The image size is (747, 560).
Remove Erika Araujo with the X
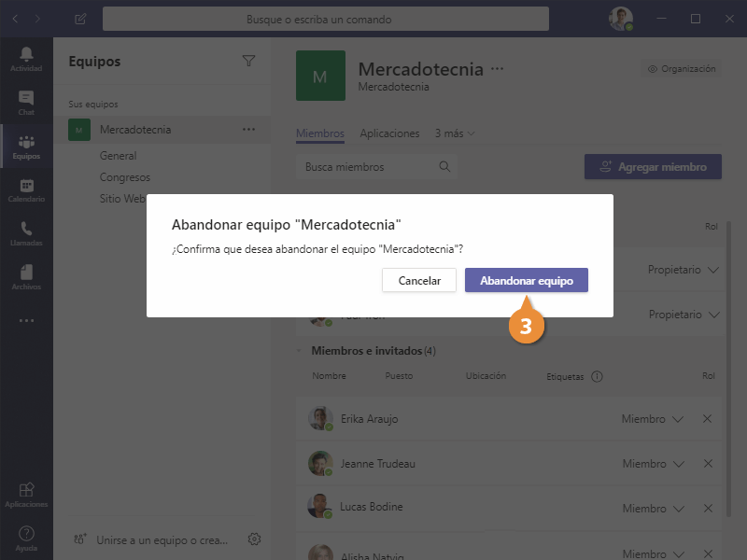[x=707, y=419]
